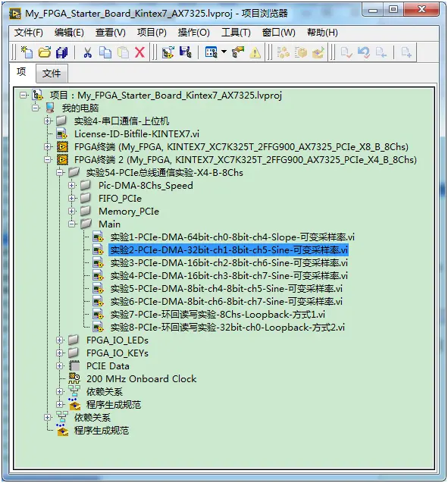Click the Add target tree icon in toolbar
Viewport: 448px width, 483px height.
[168, 52]
